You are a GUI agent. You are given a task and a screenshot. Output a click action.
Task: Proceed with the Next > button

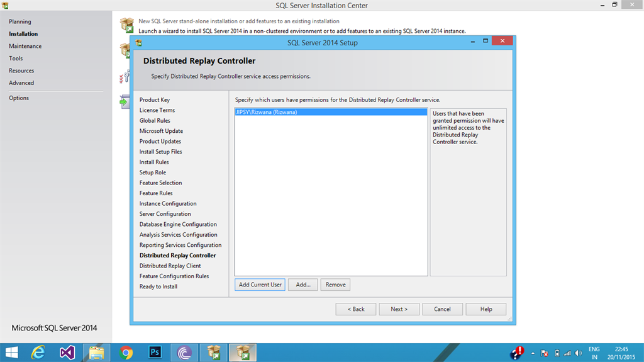(x=399, y=309)
